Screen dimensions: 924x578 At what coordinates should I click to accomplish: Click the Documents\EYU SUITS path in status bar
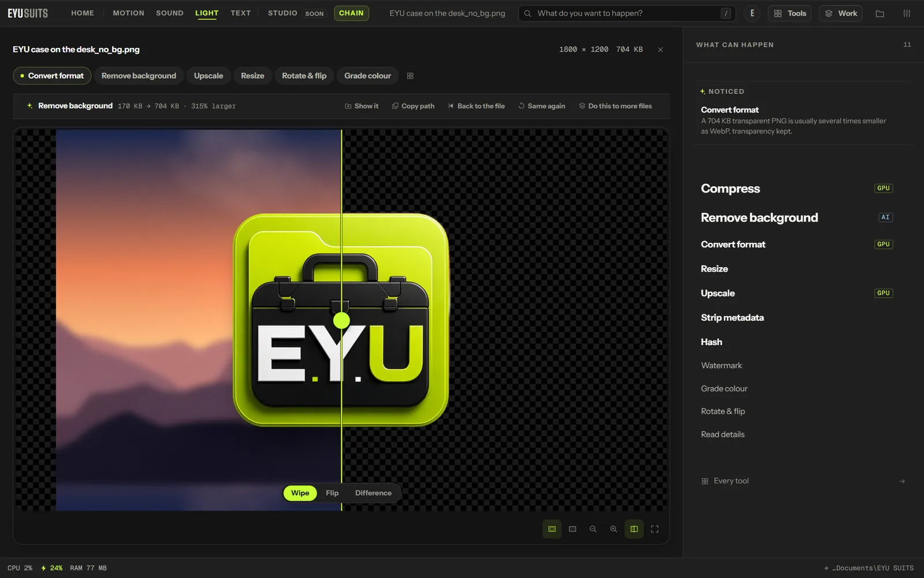[869, 568]
